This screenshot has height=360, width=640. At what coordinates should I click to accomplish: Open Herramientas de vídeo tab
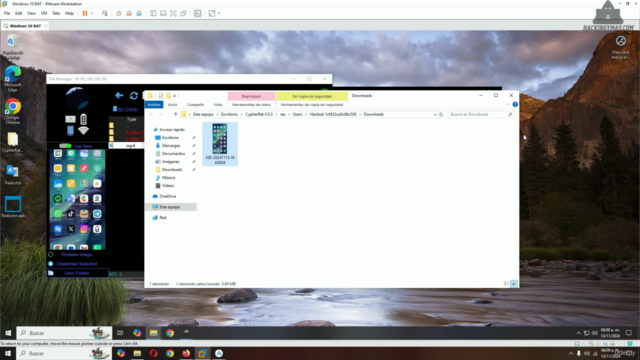[x=251, y=105]
